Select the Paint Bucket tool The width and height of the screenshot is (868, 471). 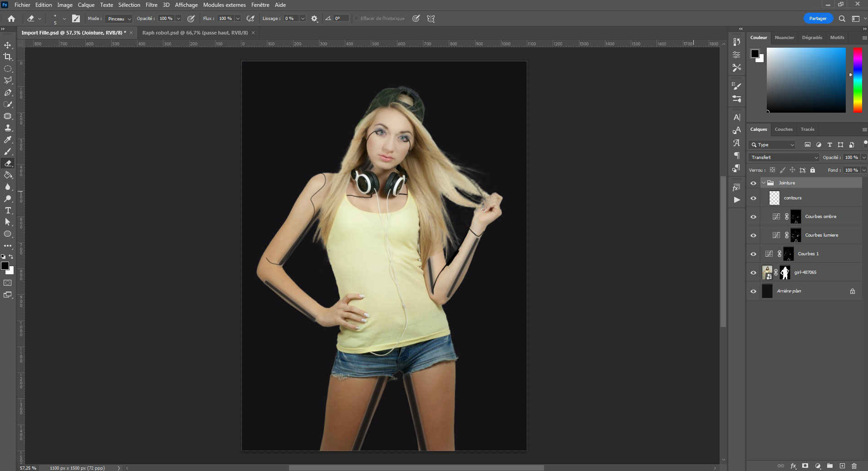point(8,175)
